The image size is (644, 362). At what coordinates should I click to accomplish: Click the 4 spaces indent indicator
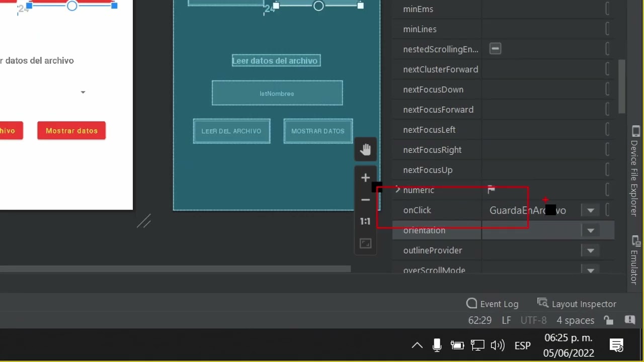(575, 320)
